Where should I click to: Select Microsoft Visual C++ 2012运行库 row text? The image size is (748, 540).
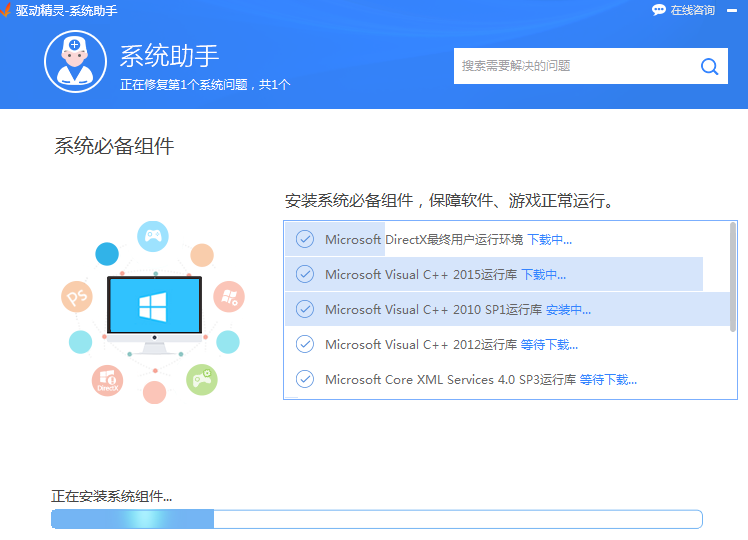click(x=421, y=344)
